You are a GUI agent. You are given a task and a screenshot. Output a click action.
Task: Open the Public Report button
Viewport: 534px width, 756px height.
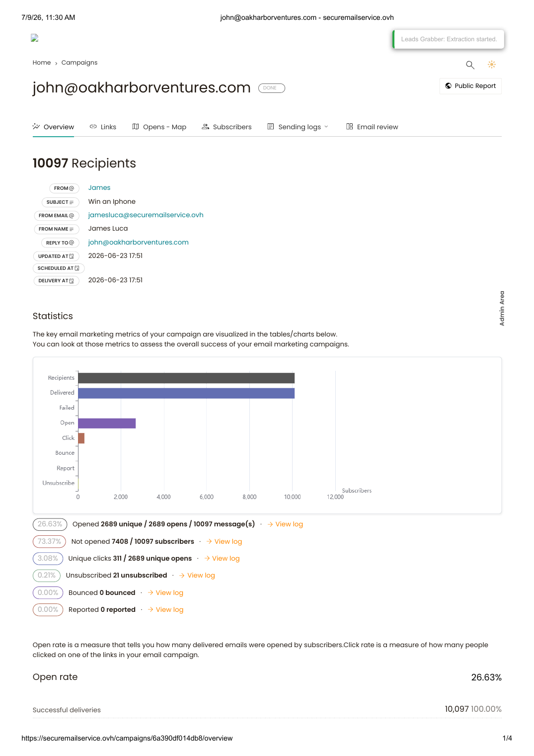coord(470,86)
